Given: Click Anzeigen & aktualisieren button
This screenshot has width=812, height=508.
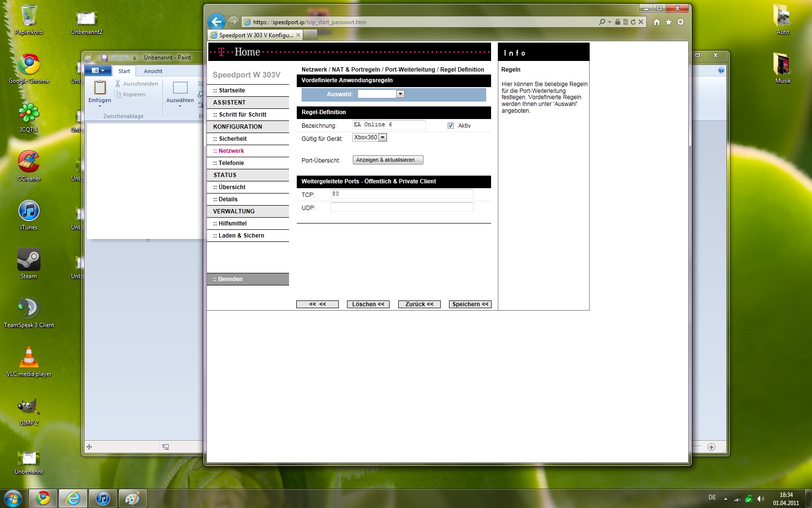Looking at the screenshot, I should pos(388,160).
